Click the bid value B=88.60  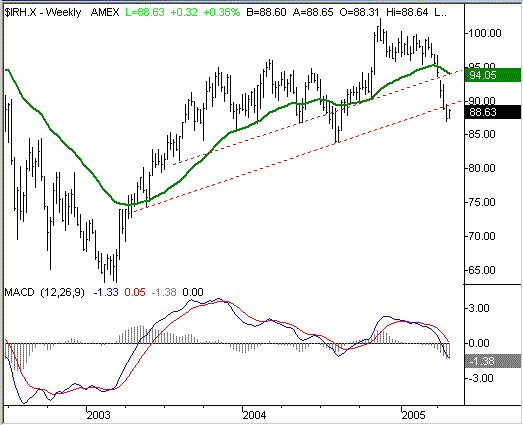[x=266, y=13]
